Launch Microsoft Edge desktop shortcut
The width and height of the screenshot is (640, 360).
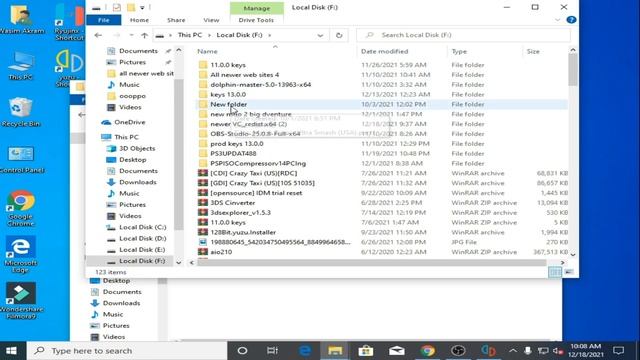[20, 255]
